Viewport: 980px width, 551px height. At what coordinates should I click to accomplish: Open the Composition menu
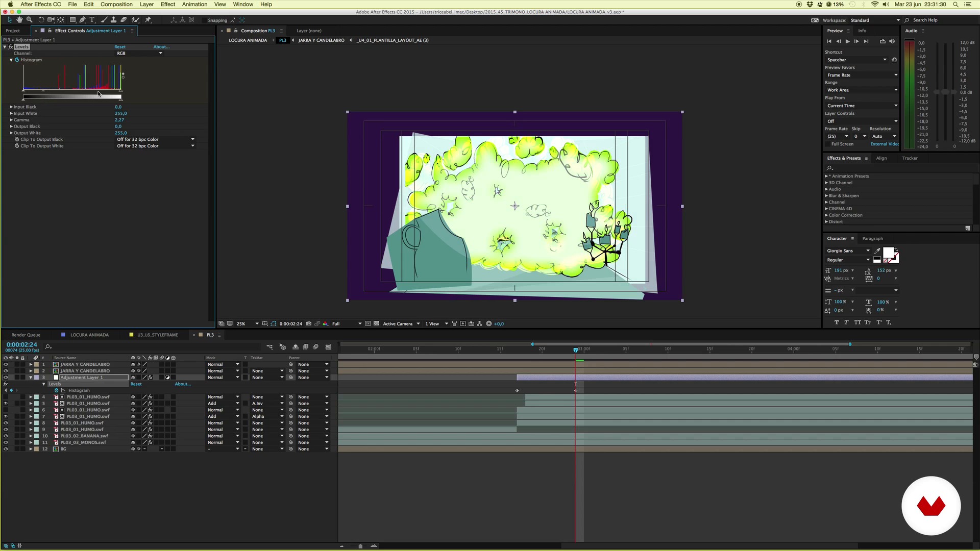116,4
